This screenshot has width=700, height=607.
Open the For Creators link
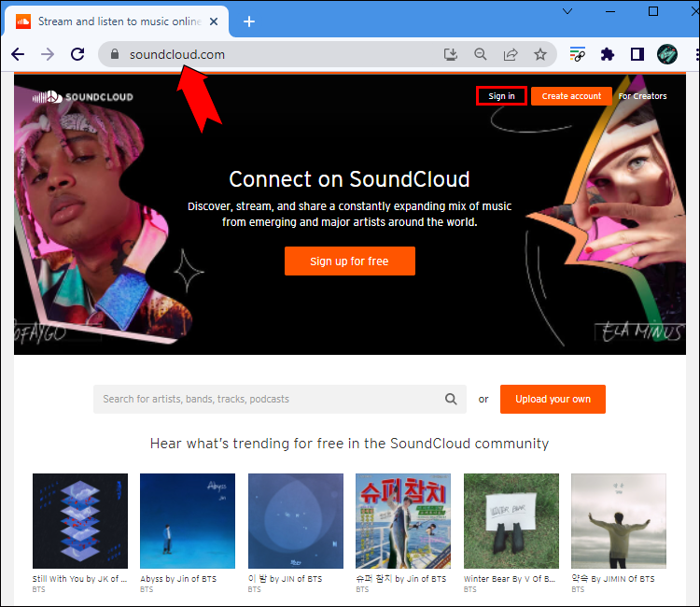coord(642,96)
